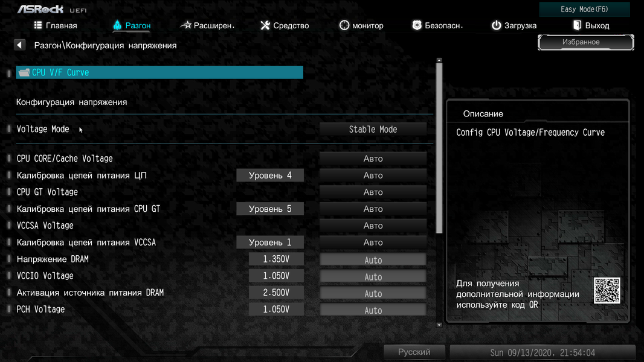Click the QR code image
The height and width of the screenshot is (362, 644).
pyautogui.click(x=607, y=290)
